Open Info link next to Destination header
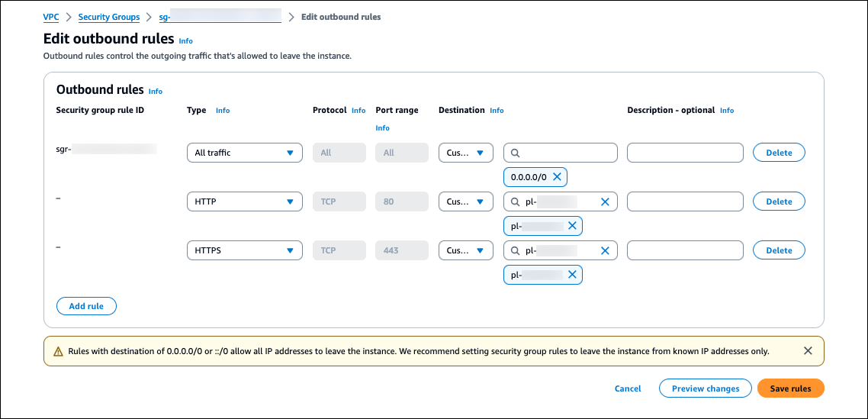 coord(497,111)
